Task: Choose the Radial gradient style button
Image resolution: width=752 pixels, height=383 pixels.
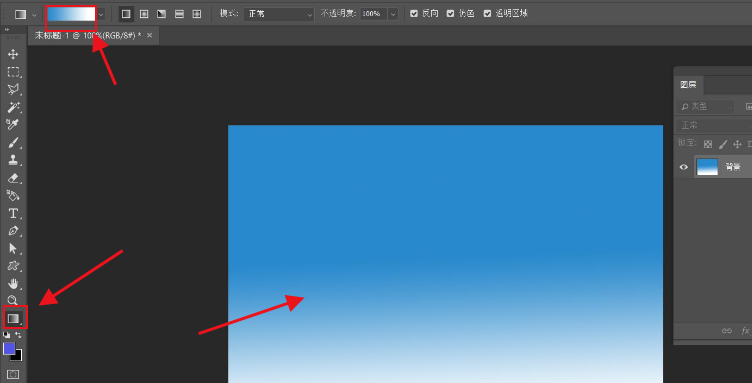Action: 144,14
